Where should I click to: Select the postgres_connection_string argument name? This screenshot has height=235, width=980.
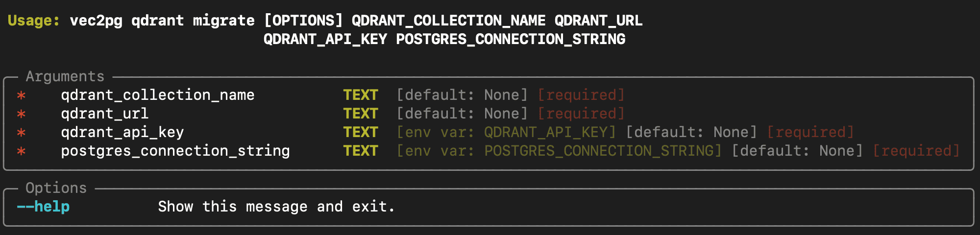175,151
